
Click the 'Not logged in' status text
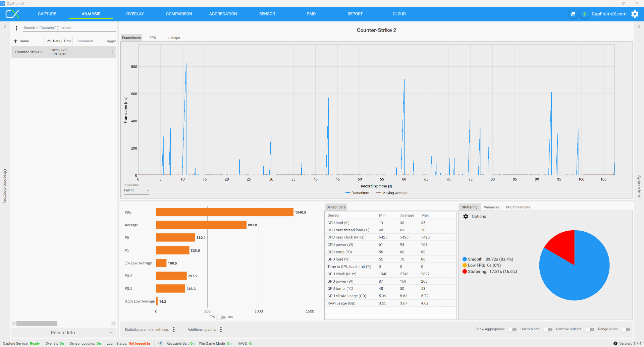(x=139, y=344)
